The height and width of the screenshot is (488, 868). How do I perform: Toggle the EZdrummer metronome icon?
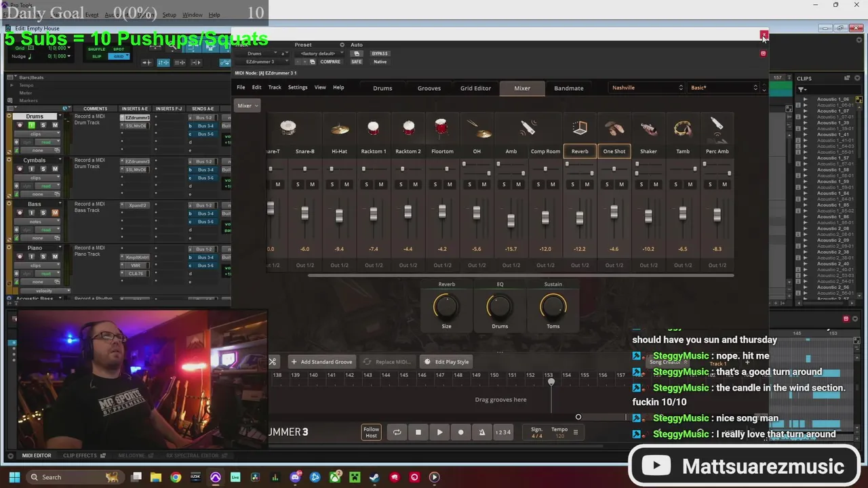coord(482,432)
